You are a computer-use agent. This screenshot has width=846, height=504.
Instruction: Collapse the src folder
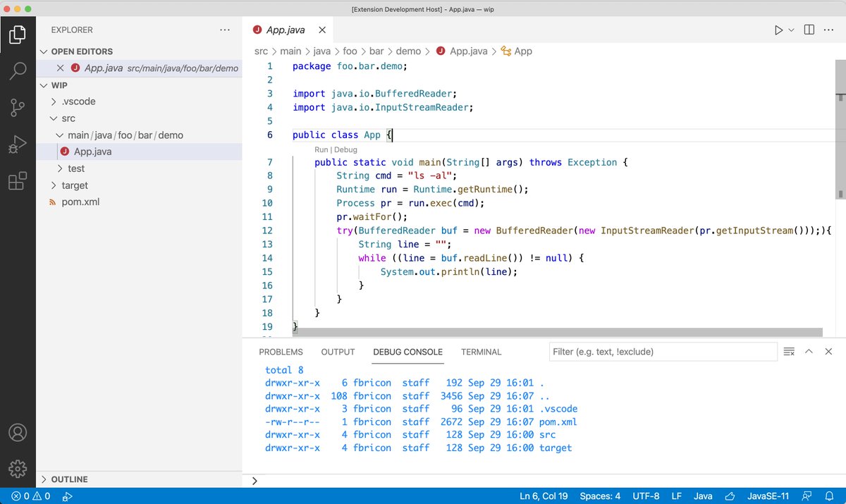coord(54,118)
